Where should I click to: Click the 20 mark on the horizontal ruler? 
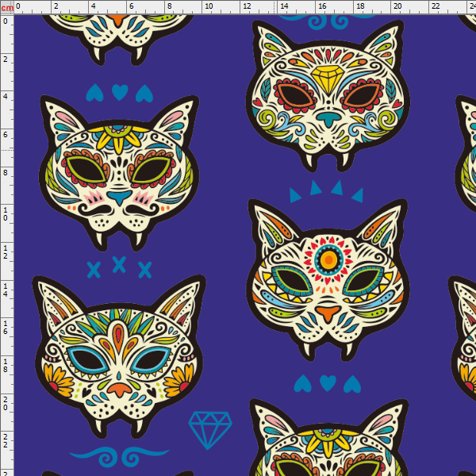tap(397, 6)
